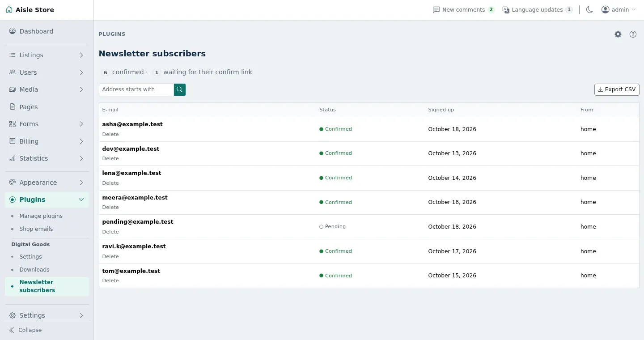The width and height of the screenshot is (644, 340).
Task: Delete subscriber pending@example.test
Action: (110, 232)
